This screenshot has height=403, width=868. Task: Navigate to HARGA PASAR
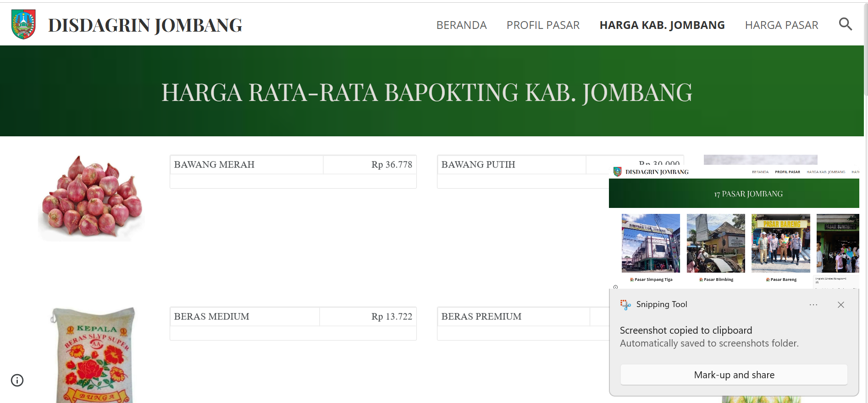[781, 25]
